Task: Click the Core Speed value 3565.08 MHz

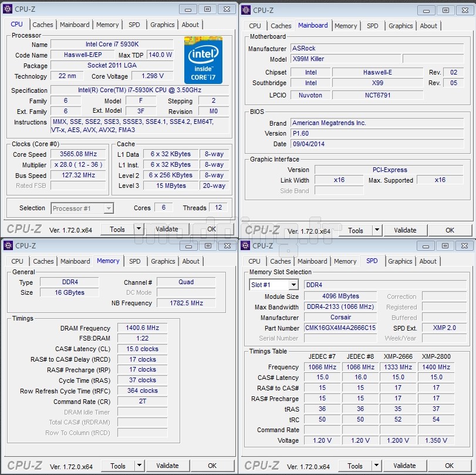Action: point(78,154)
